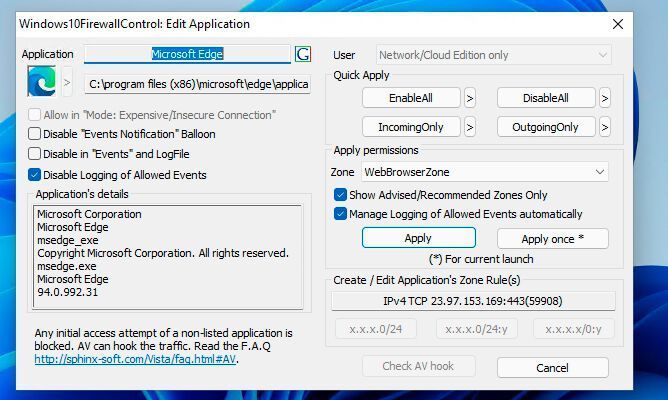This screenshot has width=668, height=400.
Task: Click the version text 94.0.992.31
Action: pos(68,292)
